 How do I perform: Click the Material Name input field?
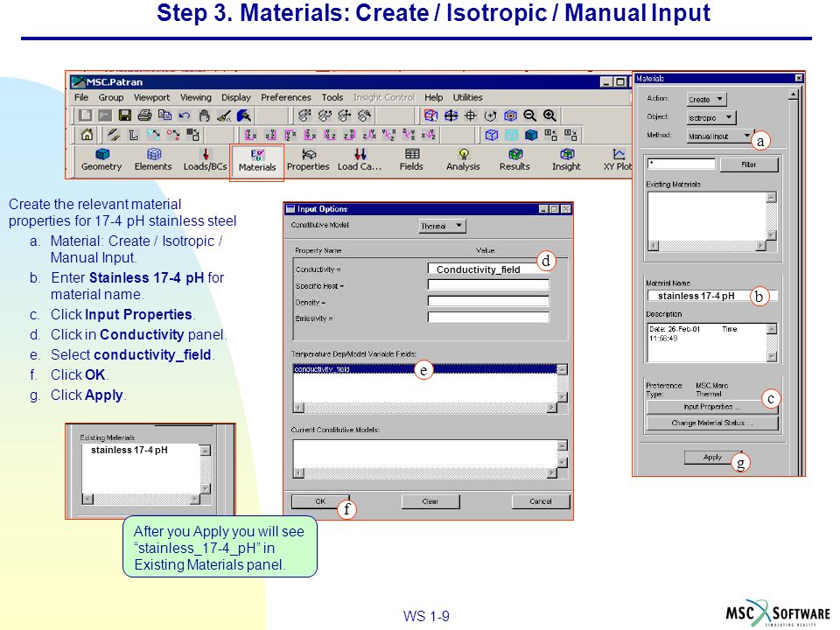coord(712,296)
